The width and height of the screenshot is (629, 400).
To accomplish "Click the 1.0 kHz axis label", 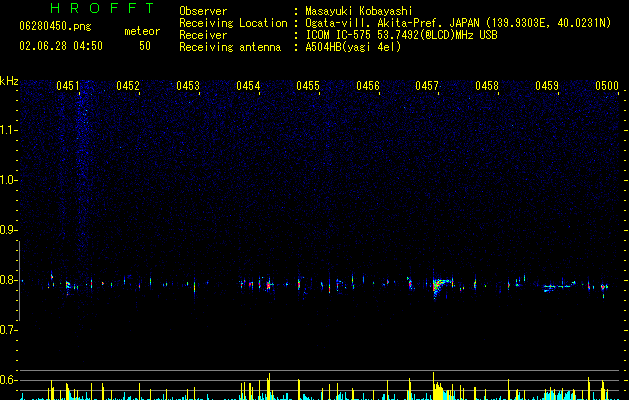I will 8,180.
